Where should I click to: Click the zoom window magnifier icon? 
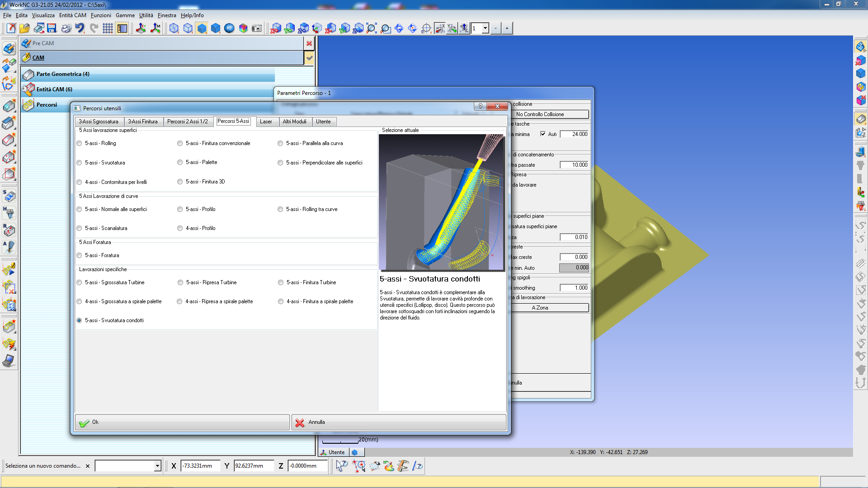point(386,28)
